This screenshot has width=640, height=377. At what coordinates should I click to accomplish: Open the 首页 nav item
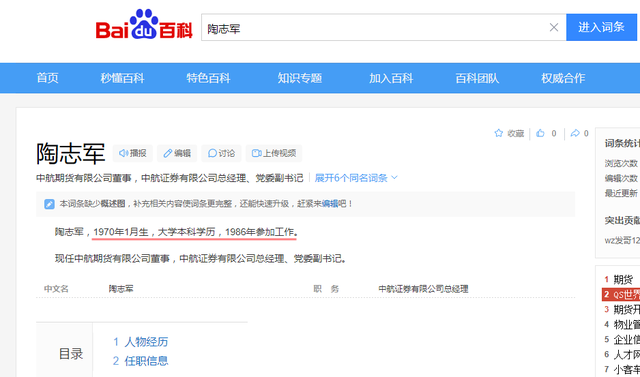tap(48, 78)
